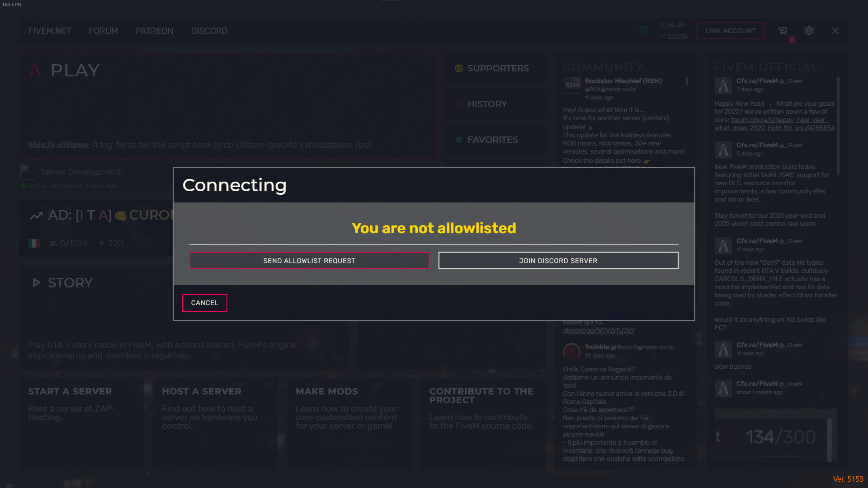
Task: Click the Favorites star icon
Action: 459,140
